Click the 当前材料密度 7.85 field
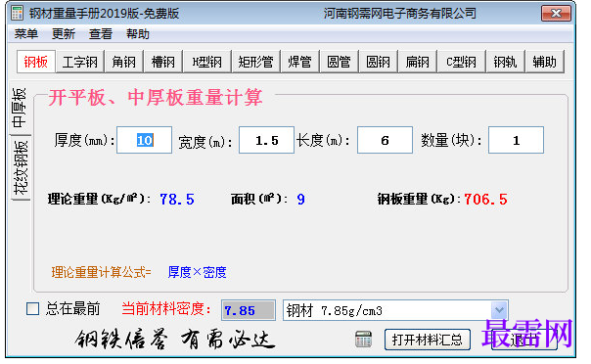 click(x=249, y=310)
